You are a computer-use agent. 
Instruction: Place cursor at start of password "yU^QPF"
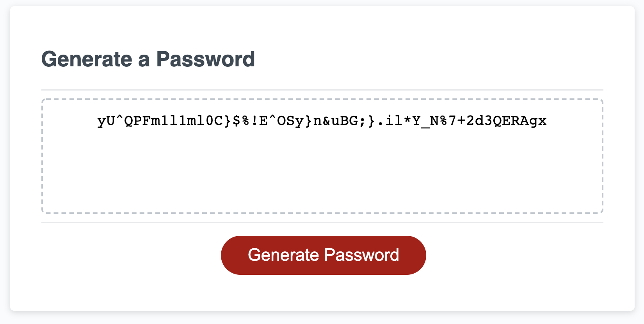point(98,121)
